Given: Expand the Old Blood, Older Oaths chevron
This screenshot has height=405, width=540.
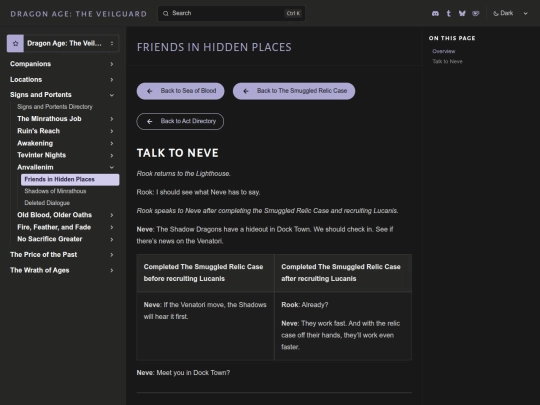Looking at the screenshot, I should [112, 215].
